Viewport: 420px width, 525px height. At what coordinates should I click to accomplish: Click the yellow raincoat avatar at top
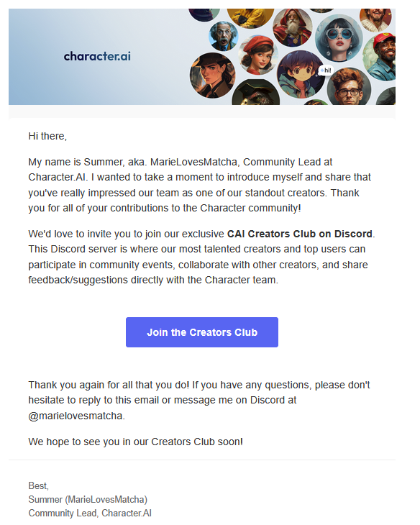[250, 18]
